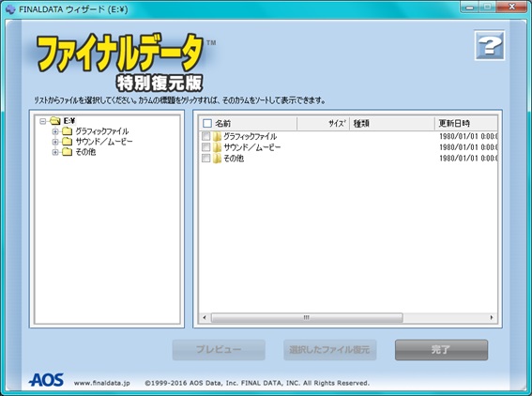
Task: Expand the サウンド/ムービー tree node
Action: click(55, 142)
